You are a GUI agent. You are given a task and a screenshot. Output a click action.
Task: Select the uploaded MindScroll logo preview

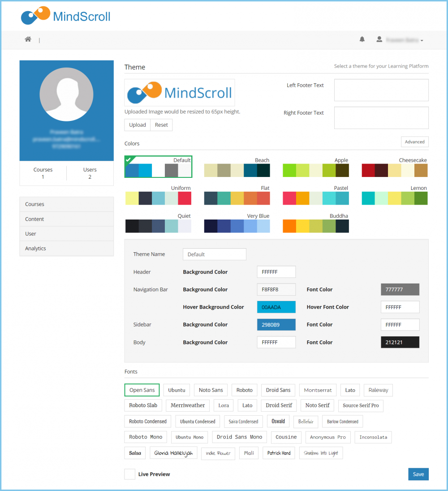179,93
